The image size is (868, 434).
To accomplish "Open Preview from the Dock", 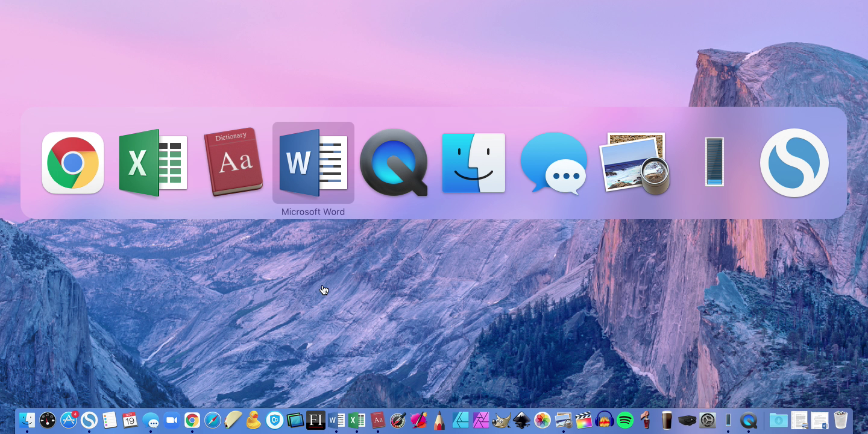I will 564,420.
